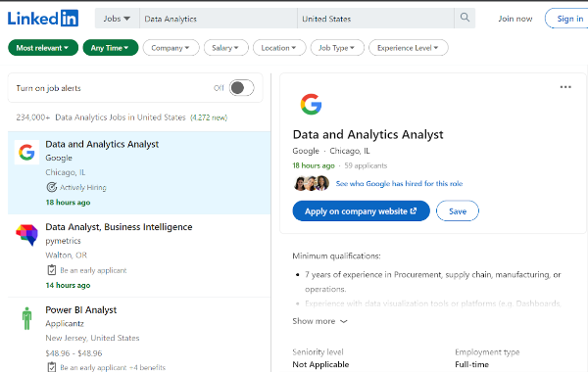Open See who Google has hired link
Image resolution: width=588 pixels, height=372 pixels.
tap(399, 184)
